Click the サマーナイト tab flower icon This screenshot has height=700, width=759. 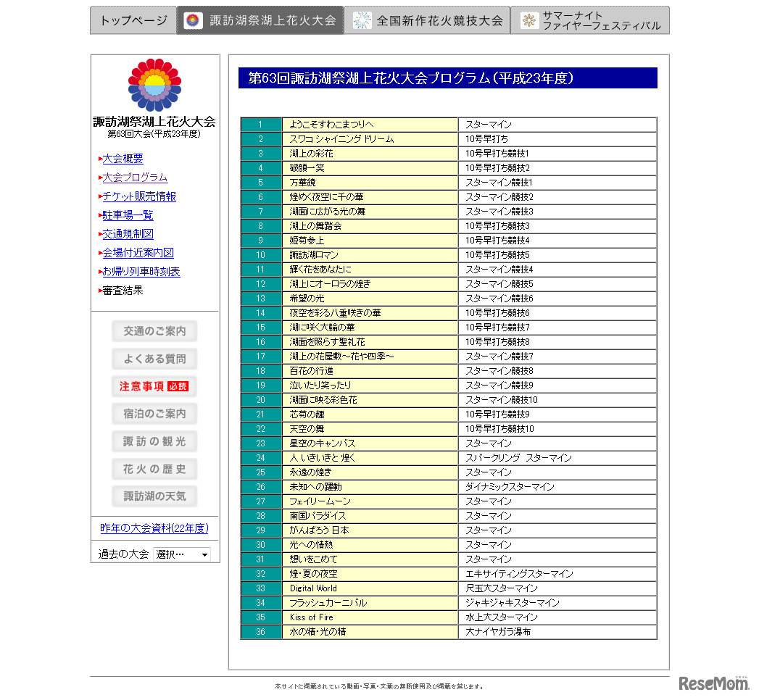(x=530, y=20)
